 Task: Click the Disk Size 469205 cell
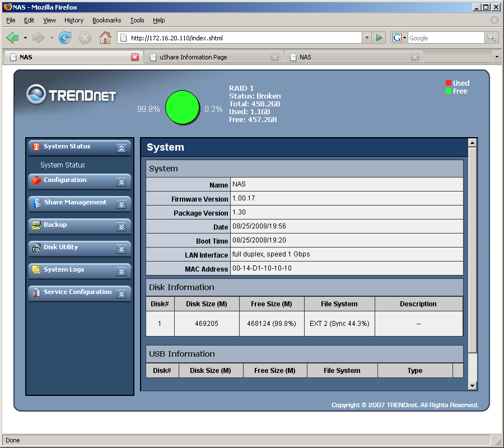point(207,324)
